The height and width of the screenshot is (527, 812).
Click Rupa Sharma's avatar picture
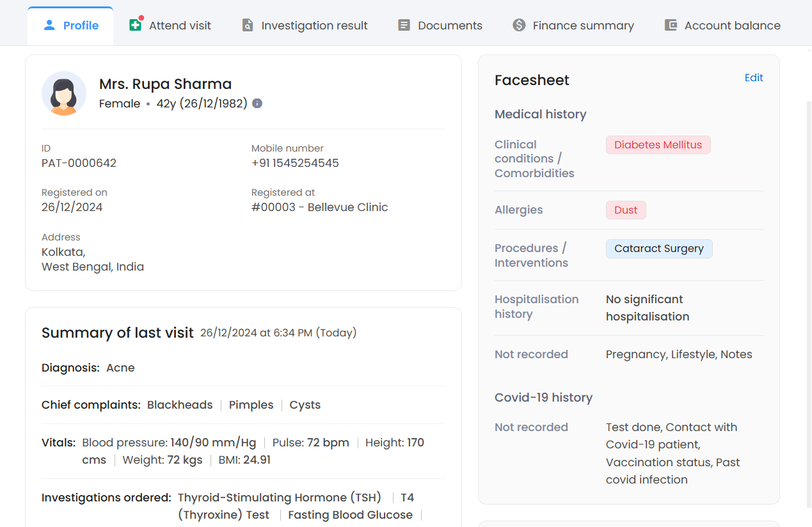click(64, 93)
